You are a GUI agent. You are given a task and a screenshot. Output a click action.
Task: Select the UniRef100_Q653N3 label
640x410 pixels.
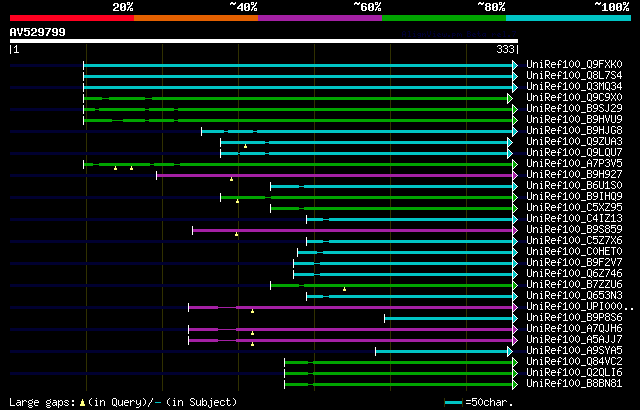pos(574,296)
